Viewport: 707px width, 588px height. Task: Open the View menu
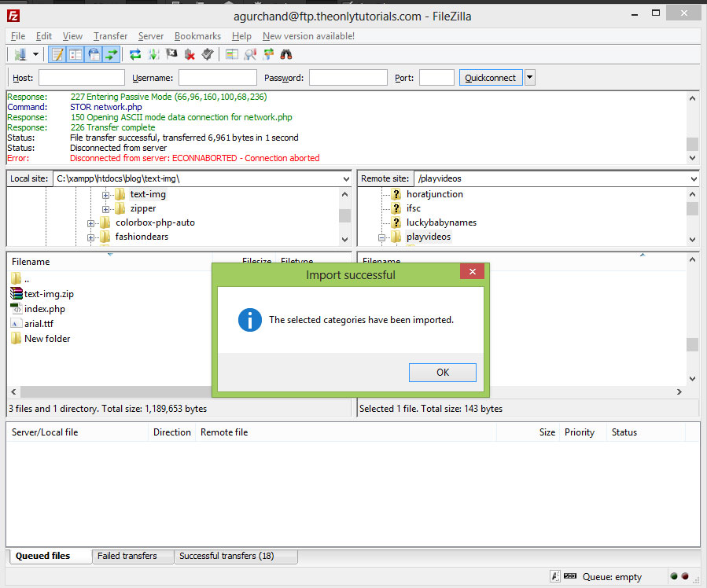[x=72, y=36]
